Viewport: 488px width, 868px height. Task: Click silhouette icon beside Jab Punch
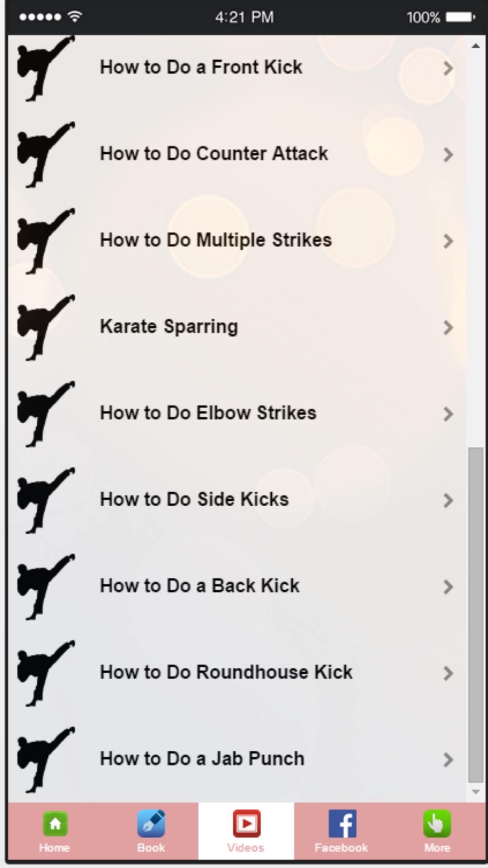point(46,759)
